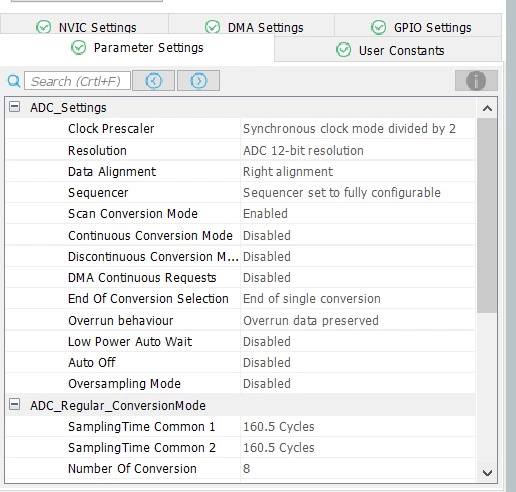Go to next search result arrow
The width and height of the screenshot is (516, 492).
pos(198,81)
